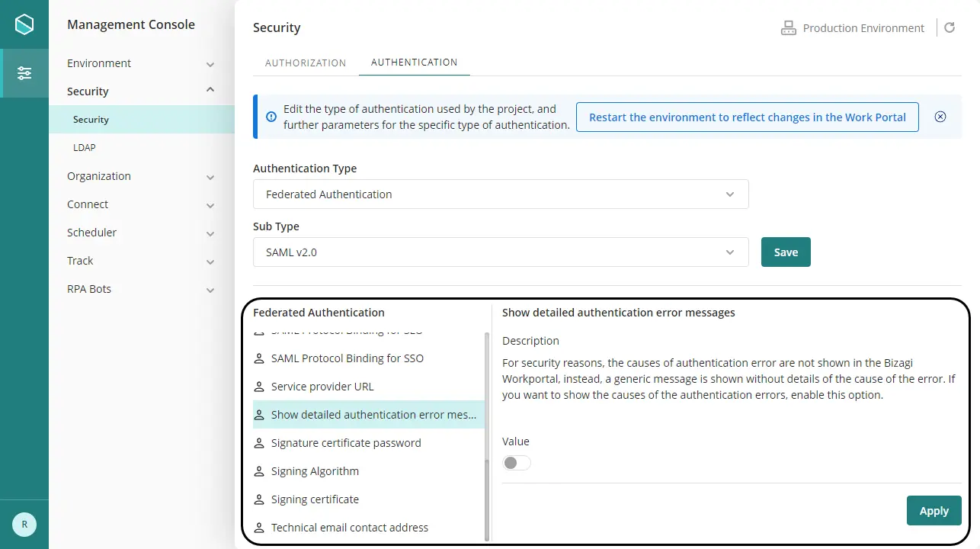Click the Save button
Screen dimensions: 980x549
786,252
